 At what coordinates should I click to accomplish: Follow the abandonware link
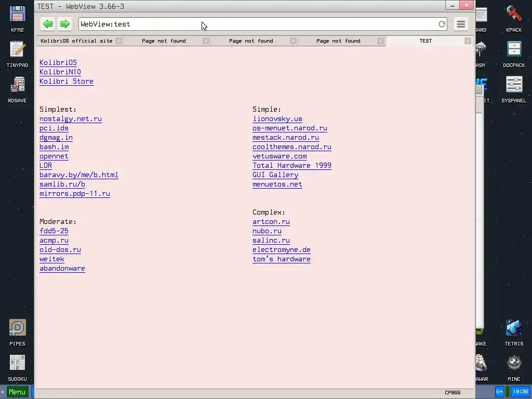click(x=62, y=269)
